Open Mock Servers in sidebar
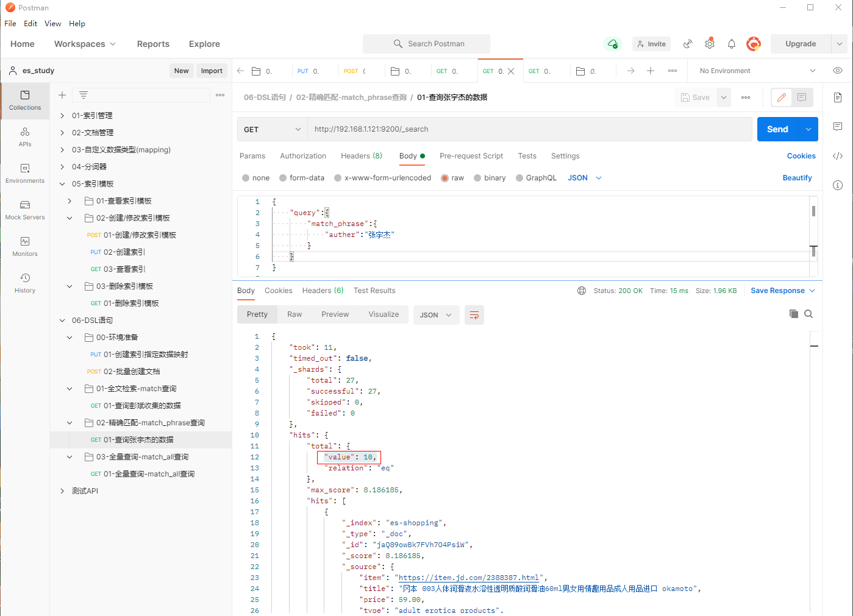 pos(25,210)
